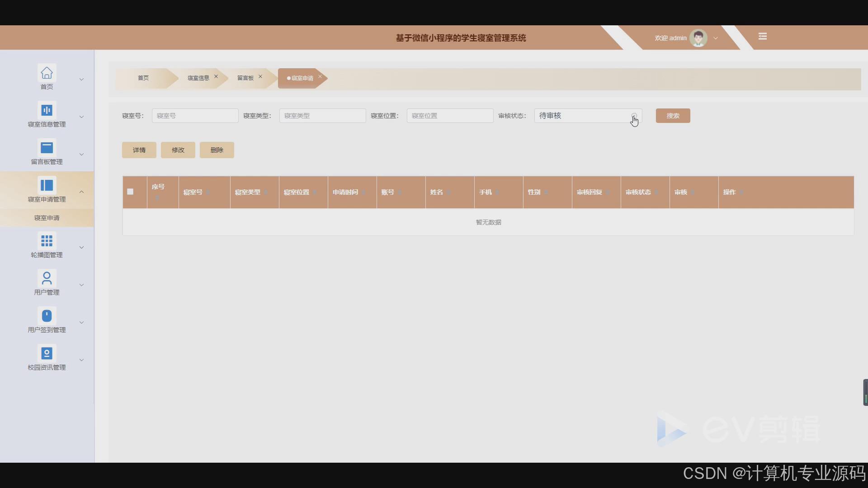Click the 搜索 button
Image resolution: width=868 pixels, height=488 pixels.
[x=673, y=116]
